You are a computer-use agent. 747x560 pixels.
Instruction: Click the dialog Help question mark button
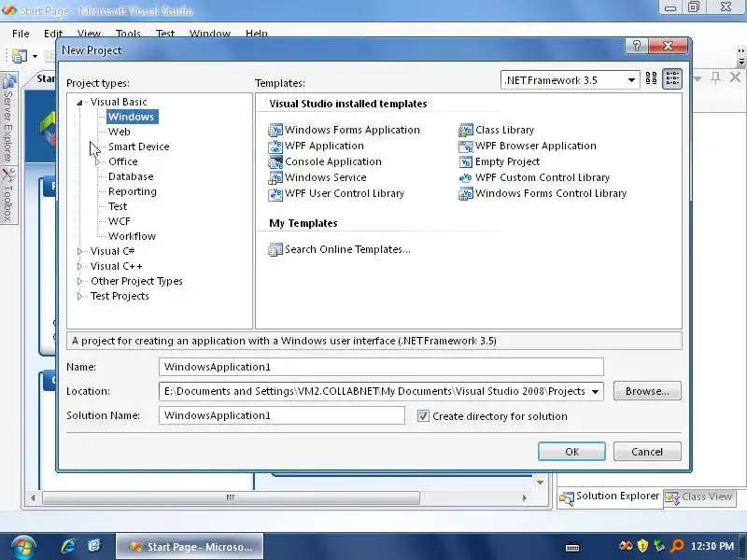point(637,46)
